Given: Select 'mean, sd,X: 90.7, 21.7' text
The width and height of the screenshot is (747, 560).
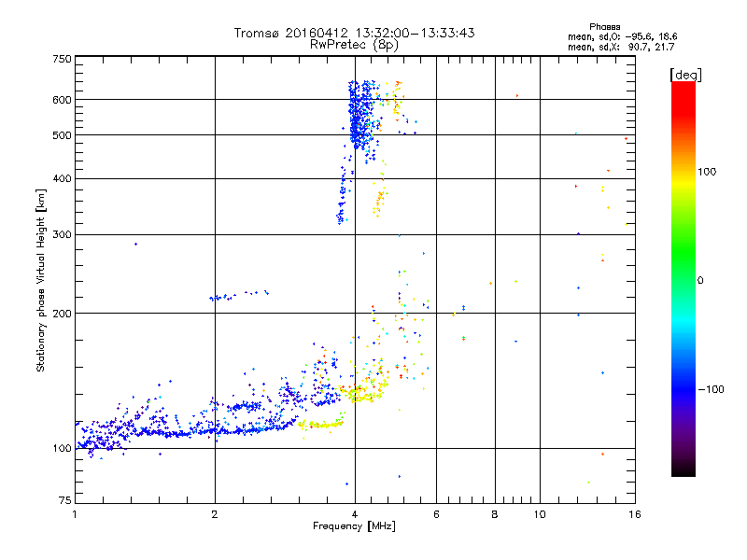Looking at the screenshot, I should click(621, 47).
